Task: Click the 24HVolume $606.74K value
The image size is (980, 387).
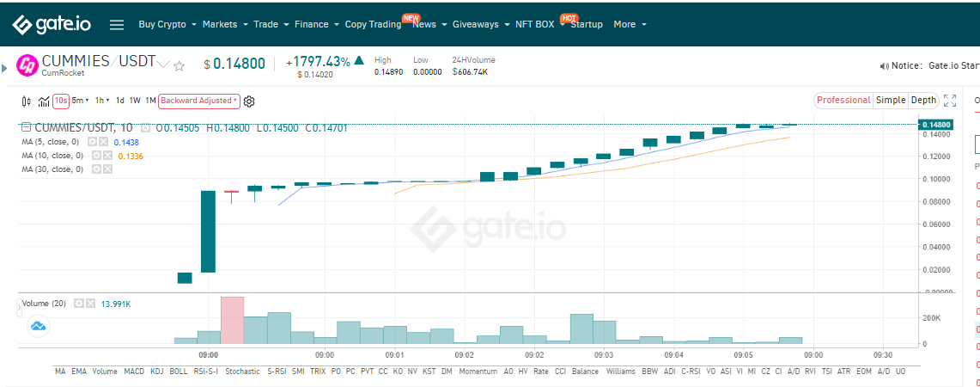Action: point(469,72)
